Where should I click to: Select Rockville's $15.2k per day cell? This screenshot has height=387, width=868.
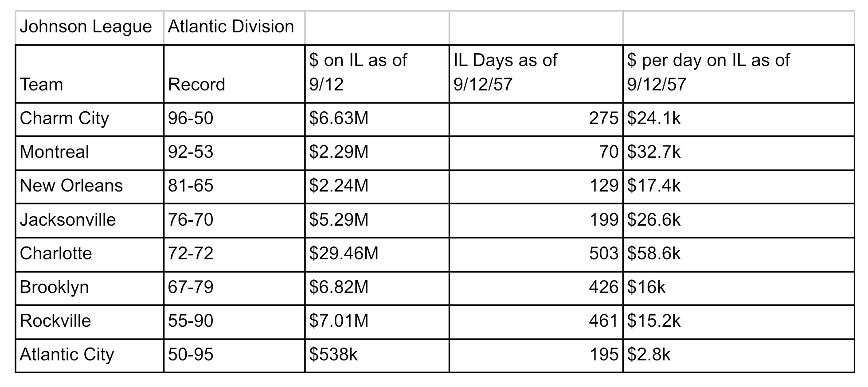tap(739, 322)
